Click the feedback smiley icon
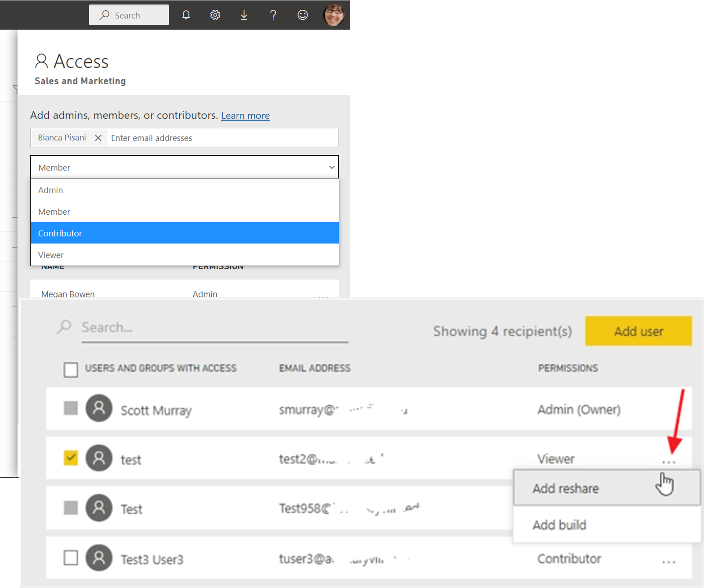The image size is (704, 588). 302,15
